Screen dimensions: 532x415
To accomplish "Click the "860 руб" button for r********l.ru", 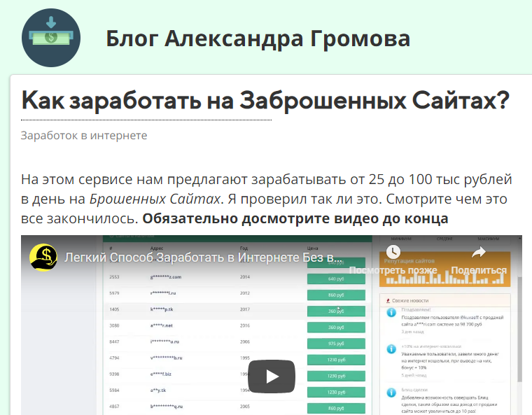I will 336,295.
